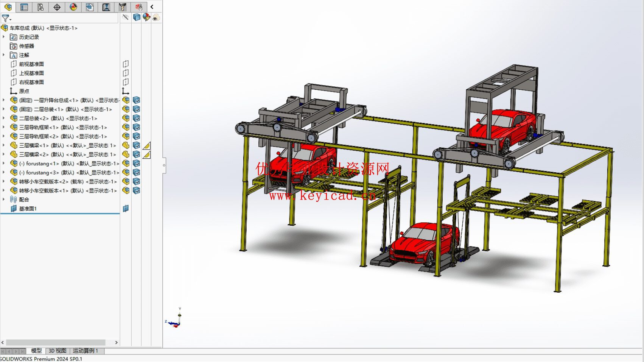Image resolution: width=644 pixels, height=362 pixels.
Task: Expand the 历史记录 folder
Action: coord(4,37)
